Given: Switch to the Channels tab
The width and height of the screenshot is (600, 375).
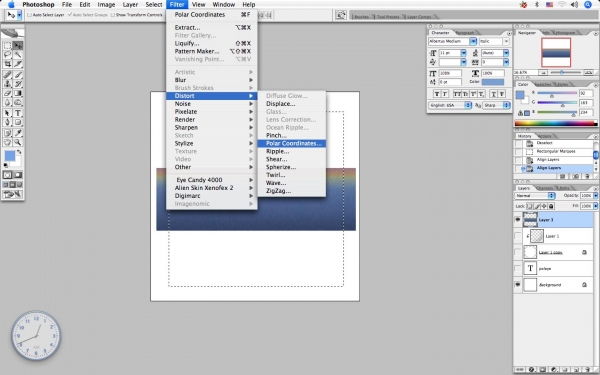Looking at the screenshot, I should (545, 188).
